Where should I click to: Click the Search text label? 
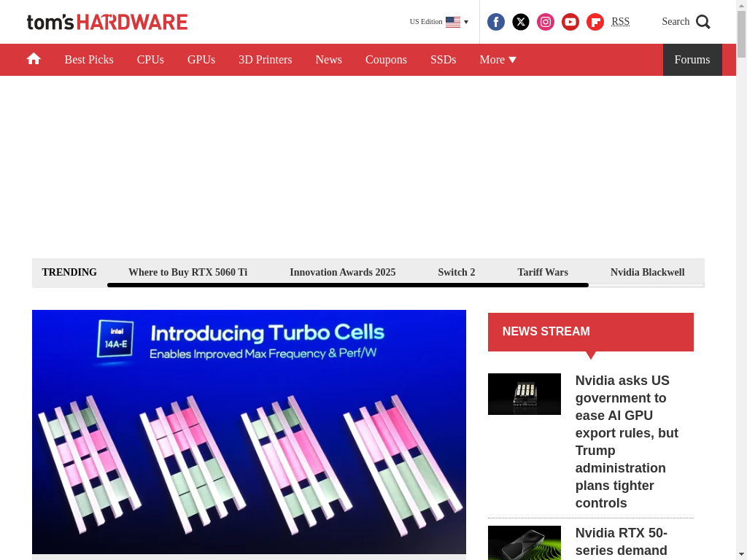pyautogui.click(x=676, y=21)
